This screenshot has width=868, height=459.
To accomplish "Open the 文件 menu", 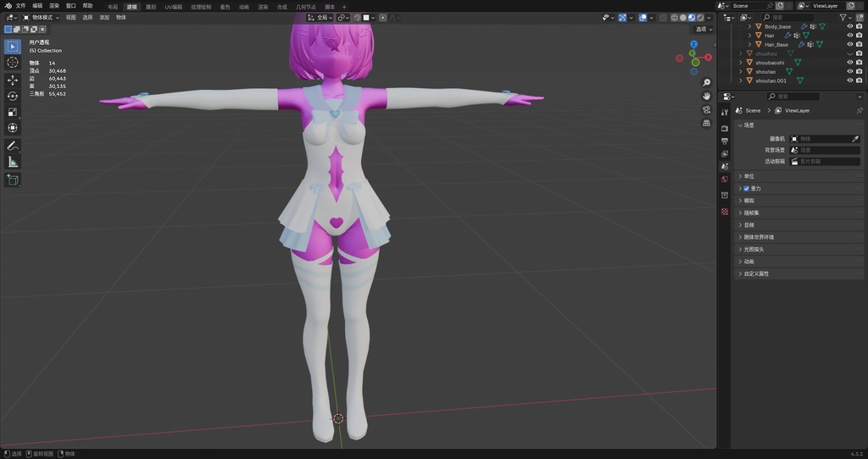I will (20, 6).
